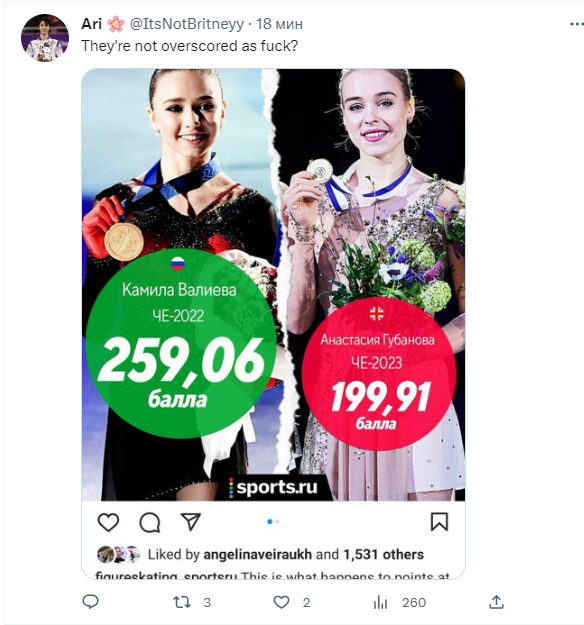Open Ari's profile avatar picture

45,38
